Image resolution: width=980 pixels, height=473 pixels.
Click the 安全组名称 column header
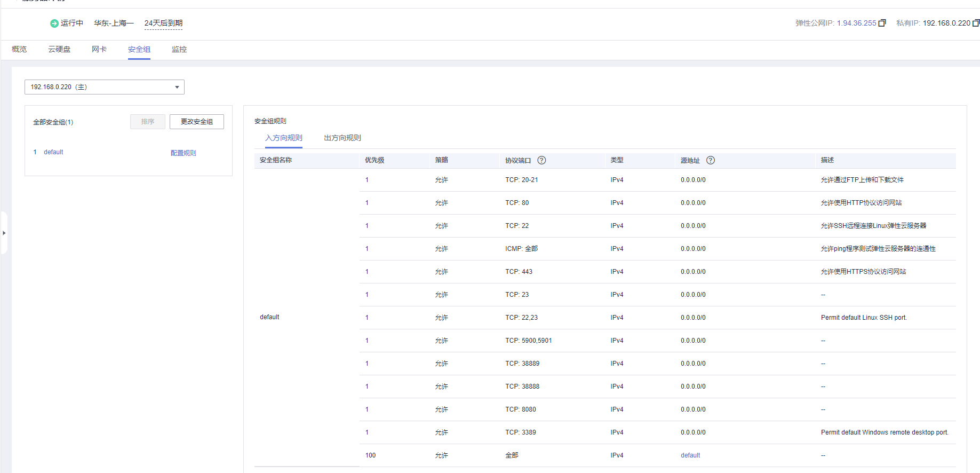click(276, 160)
